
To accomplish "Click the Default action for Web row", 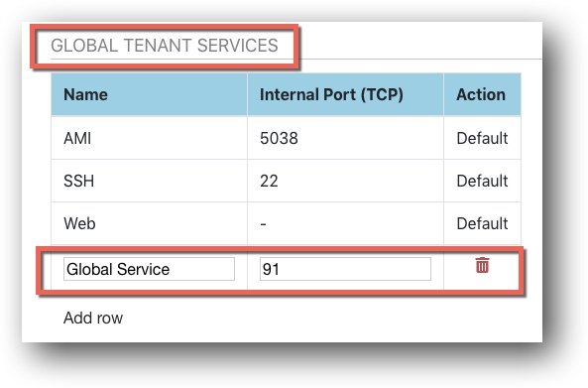I will (482, 223).
